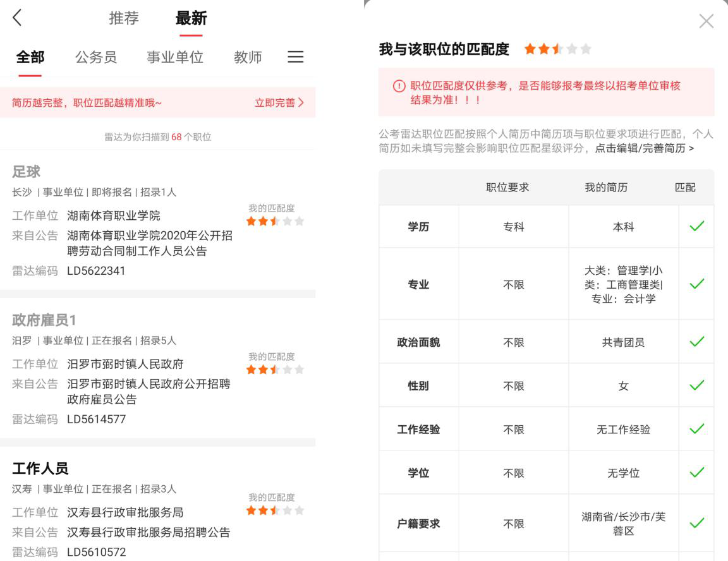The image size is (728, 561).
Task: Click the 足球 job match star rating
Action: coord(275,221)
